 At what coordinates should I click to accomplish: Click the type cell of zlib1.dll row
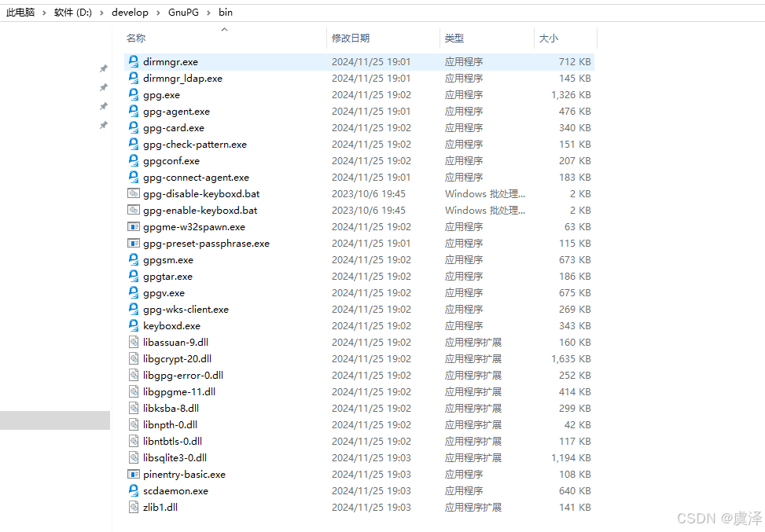click(473, 507)
